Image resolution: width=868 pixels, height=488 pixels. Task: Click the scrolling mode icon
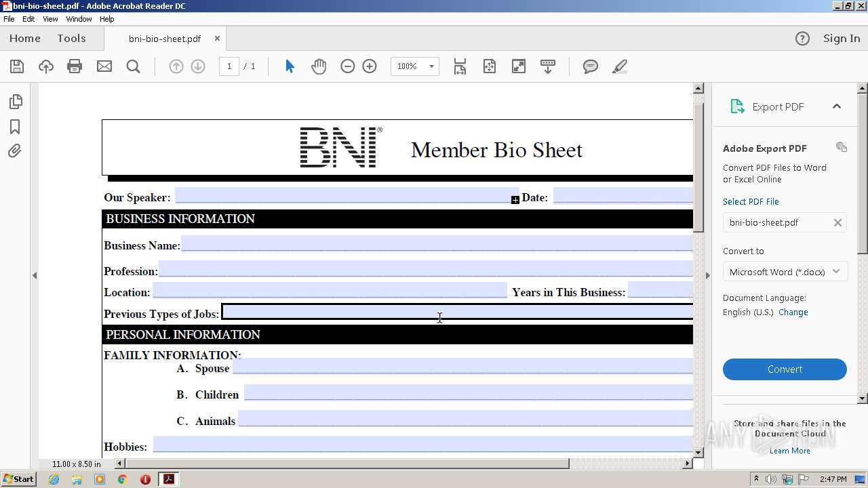pos(460,66)
